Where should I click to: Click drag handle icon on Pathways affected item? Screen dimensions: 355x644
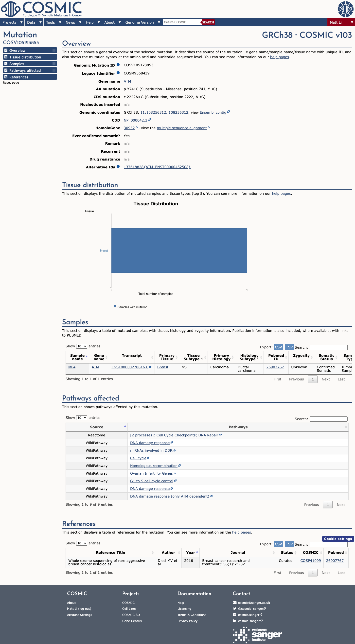[x=54, y=71]
